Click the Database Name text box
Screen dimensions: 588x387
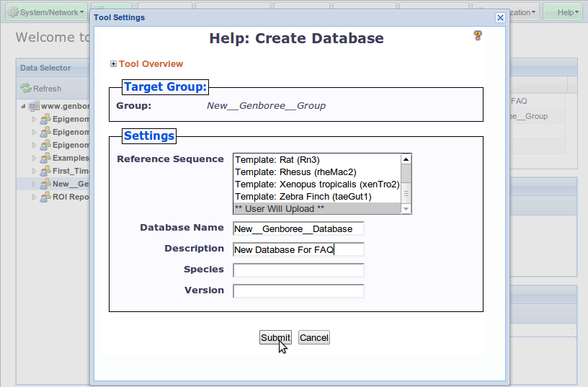point(298,228)
